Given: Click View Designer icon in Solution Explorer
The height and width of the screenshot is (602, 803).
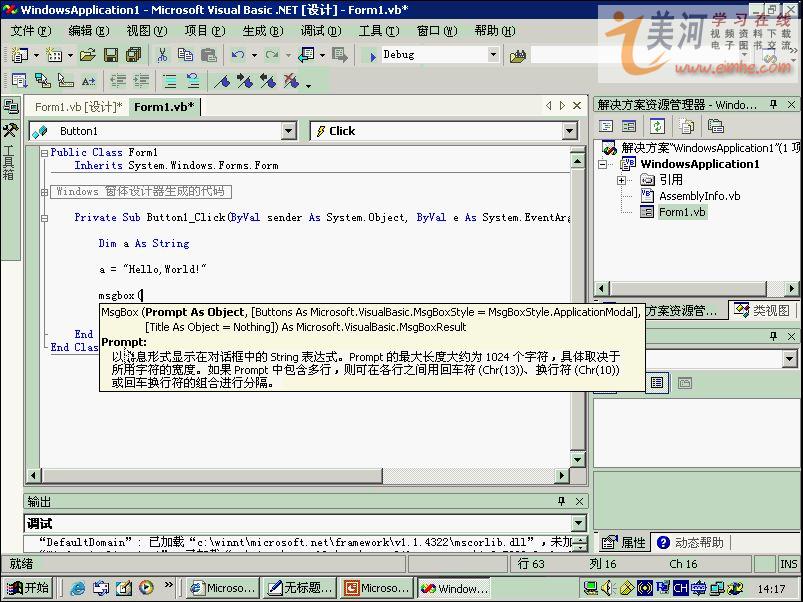Looking at the screenshot, I should pos(629,125).
